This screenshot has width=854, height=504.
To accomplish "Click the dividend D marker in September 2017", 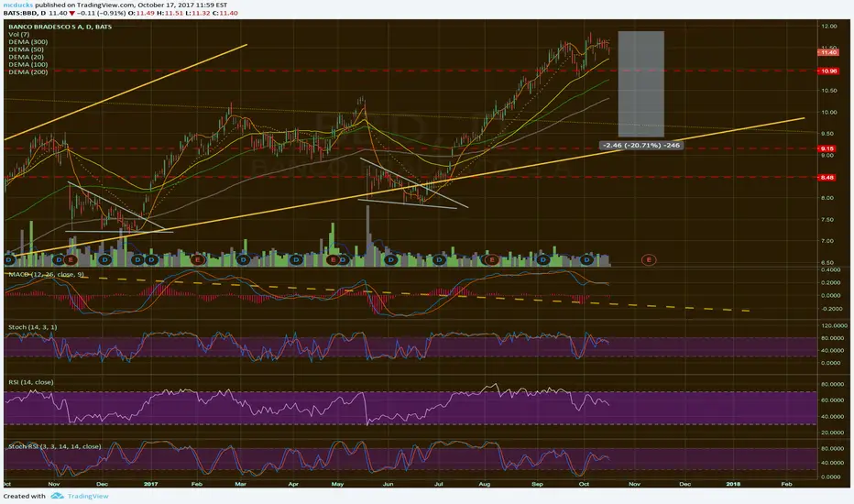I will coord(543,260).
